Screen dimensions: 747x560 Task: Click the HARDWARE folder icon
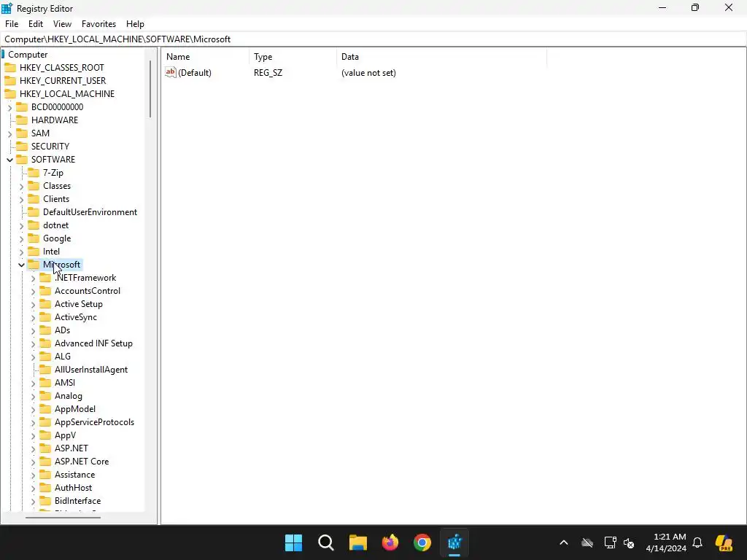coord(22,120)
